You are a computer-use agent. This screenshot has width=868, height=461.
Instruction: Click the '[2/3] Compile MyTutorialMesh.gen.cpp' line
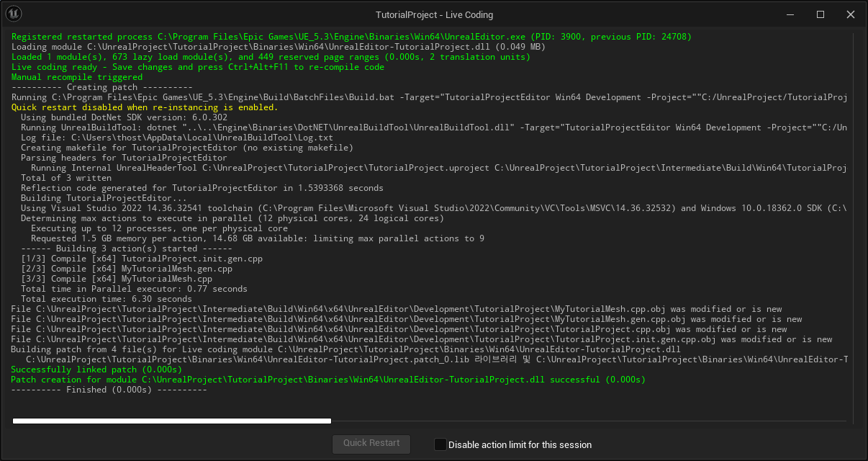[127, 269]
